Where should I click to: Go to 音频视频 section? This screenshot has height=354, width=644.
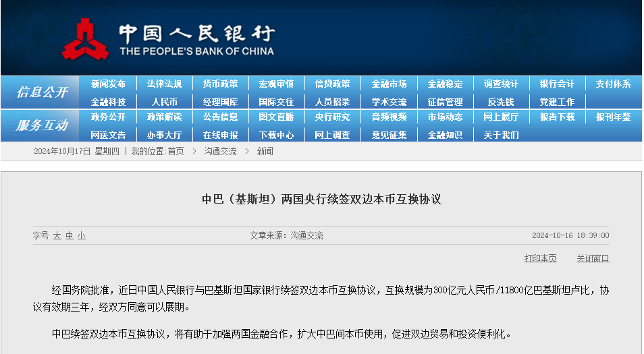click(x=389, y=117)
